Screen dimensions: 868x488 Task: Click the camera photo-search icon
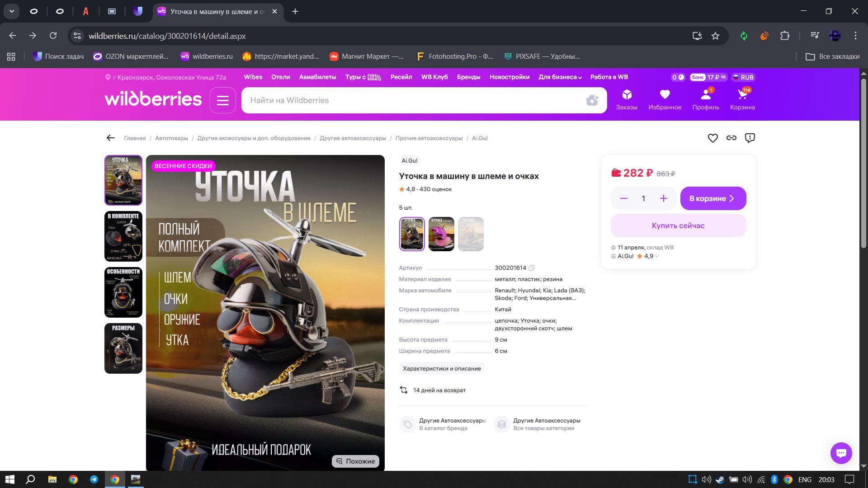[x=592, y=100]
